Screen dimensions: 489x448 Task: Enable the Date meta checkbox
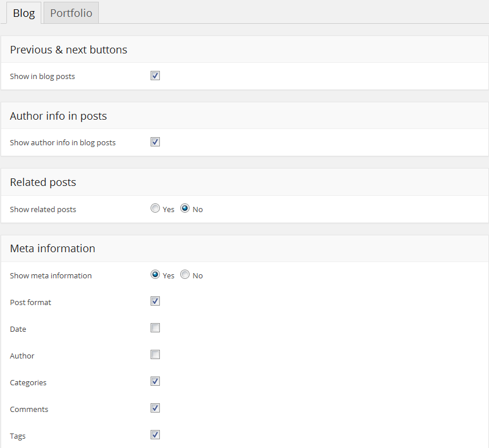pos(155,328)
